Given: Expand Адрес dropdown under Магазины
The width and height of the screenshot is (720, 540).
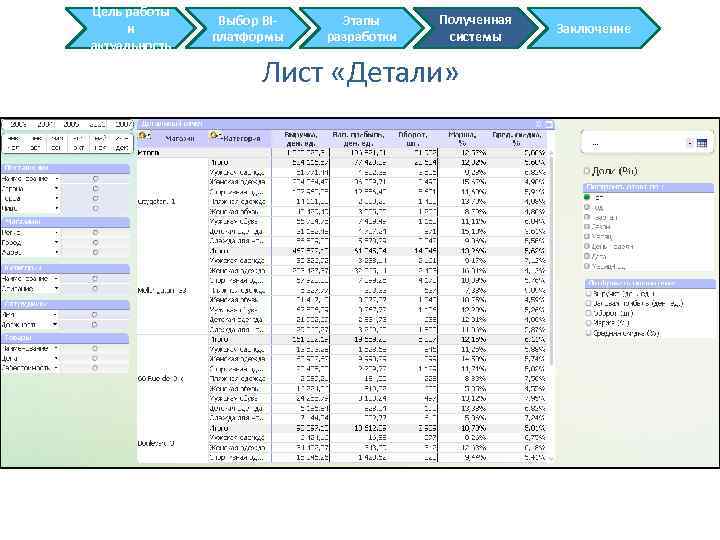Looking at the screenshot, I should pyautogui.click(x=56, y=252).
